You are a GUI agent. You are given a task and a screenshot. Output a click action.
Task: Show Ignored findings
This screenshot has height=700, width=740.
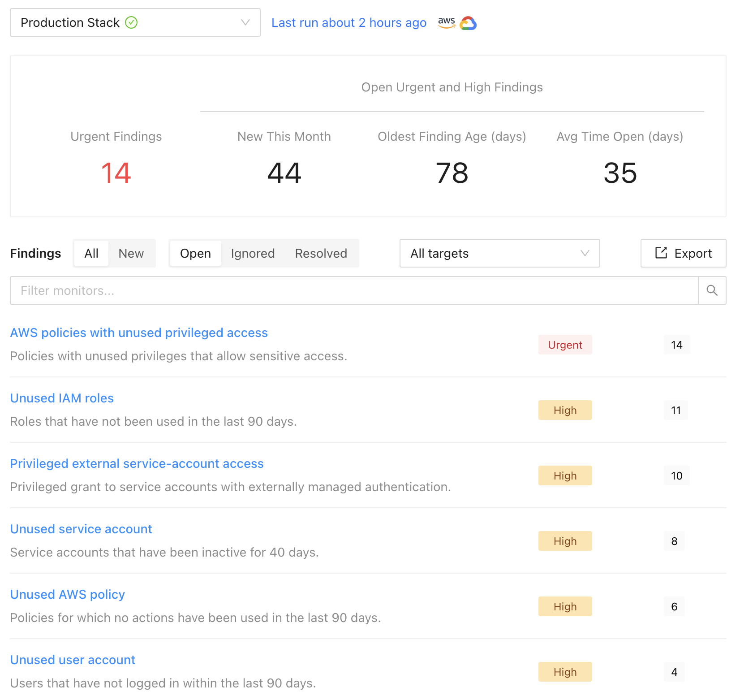coord(253,253)
